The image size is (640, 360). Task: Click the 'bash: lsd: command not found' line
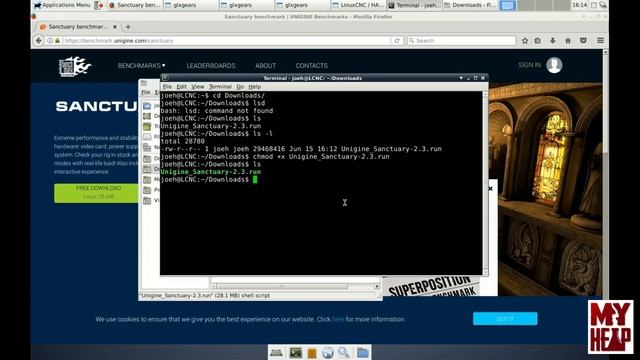217,111
